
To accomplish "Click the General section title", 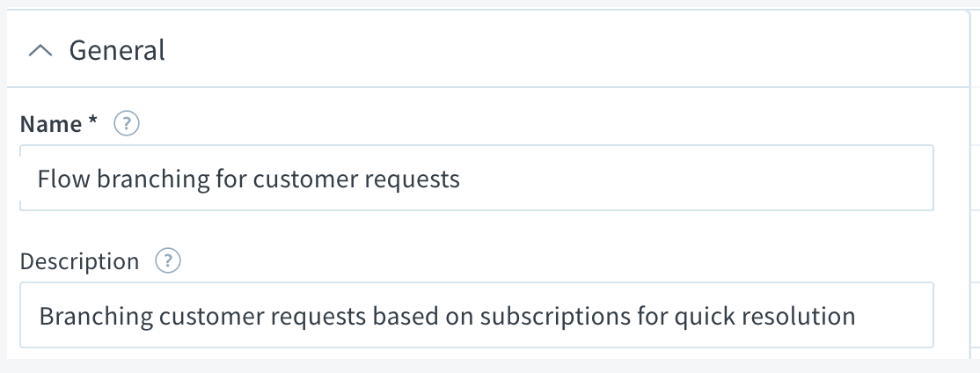I will (117, 51).
